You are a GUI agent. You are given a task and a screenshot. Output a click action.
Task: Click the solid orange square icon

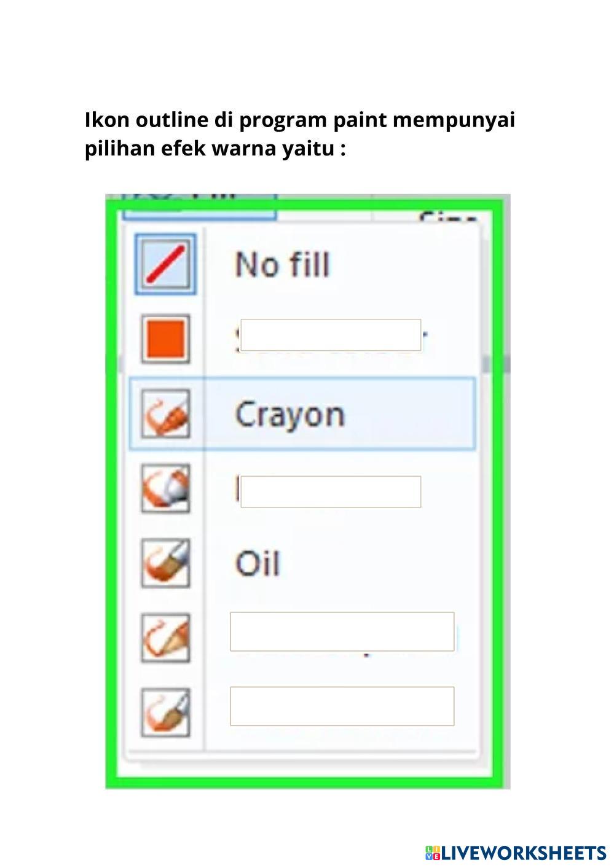point(165,338)
